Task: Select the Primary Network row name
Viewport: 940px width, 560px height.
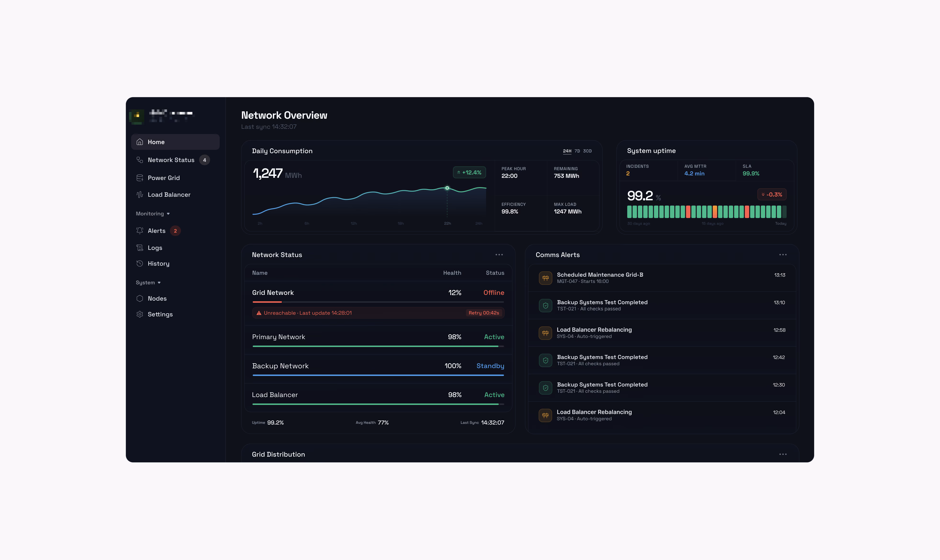Action: pos(279,337)
